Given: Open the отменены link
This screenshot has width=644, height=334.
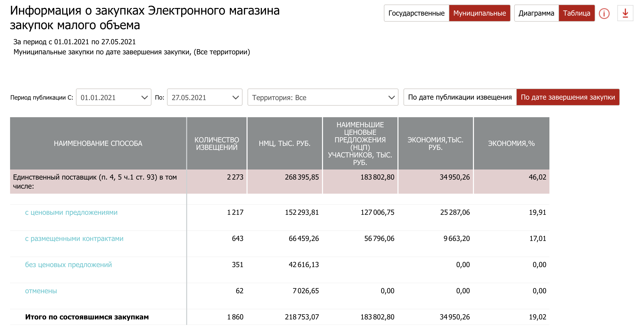Looking at the screenshot, I should (41, 291).
